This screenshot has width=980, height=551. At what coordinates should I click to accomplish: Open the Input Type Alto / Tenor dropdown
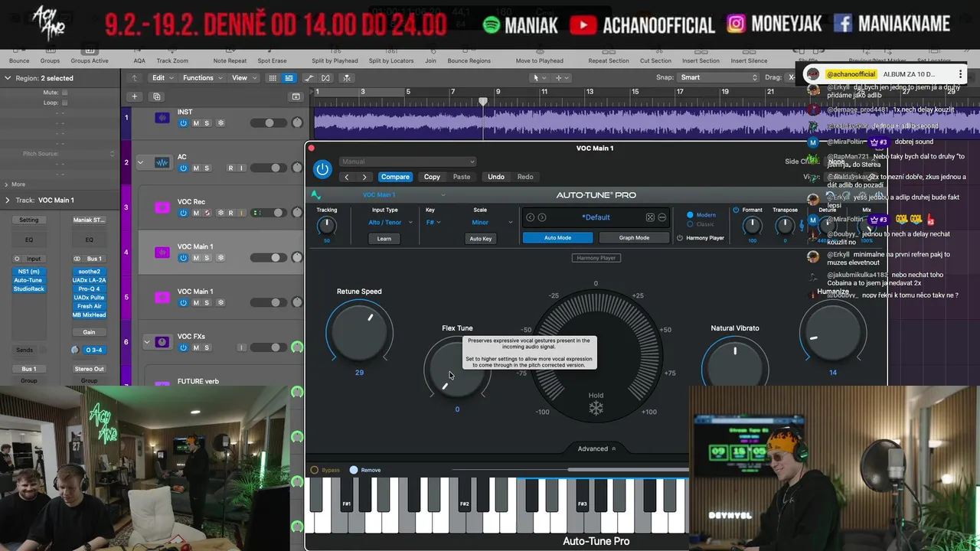point(390,223)
